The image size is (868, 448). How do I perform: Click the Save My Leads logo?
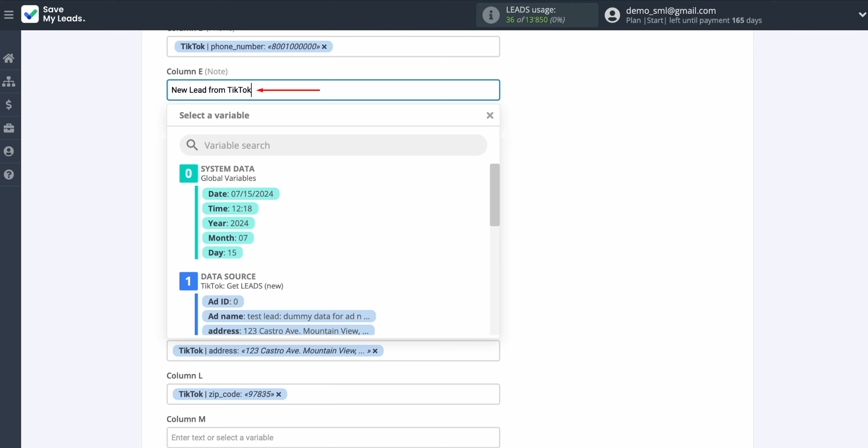(53, 14)
